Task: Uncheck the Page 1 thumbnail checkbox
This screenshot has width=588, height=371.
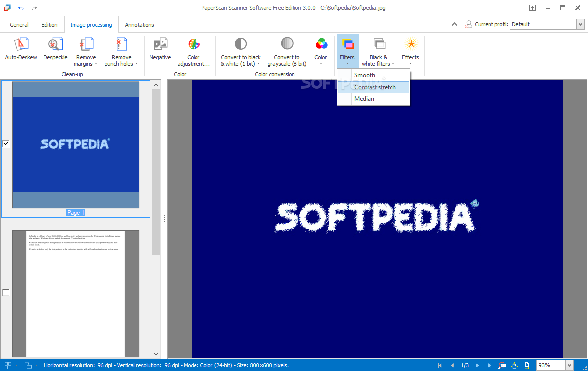Action: click(x=6, y=144)
